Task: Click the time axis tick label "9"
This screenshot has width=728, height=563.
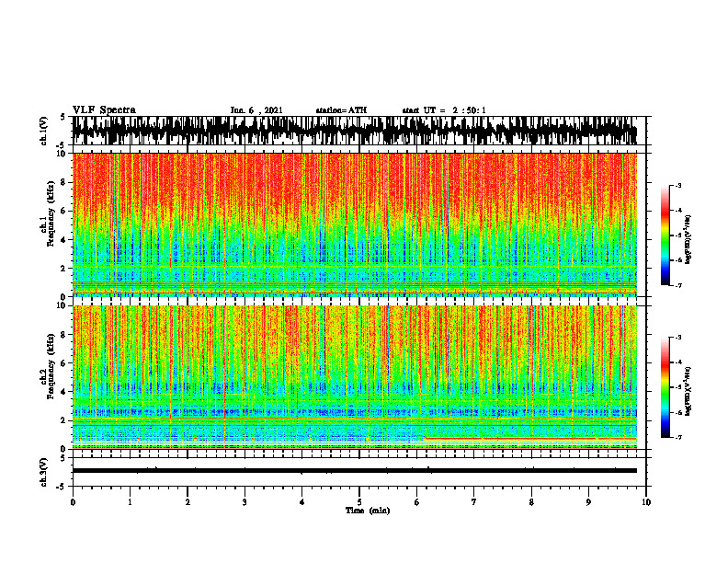Action: pos(588,502)
